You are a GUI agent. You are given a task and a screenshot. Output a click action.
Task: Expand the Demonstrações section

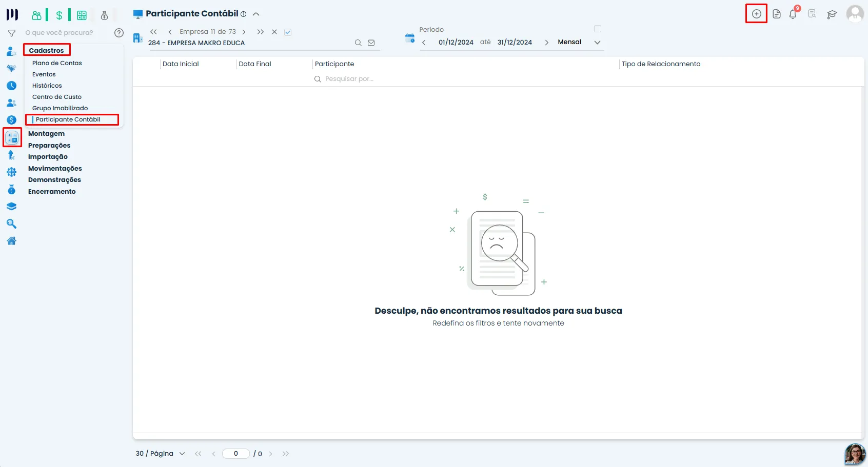pos(54,180)
